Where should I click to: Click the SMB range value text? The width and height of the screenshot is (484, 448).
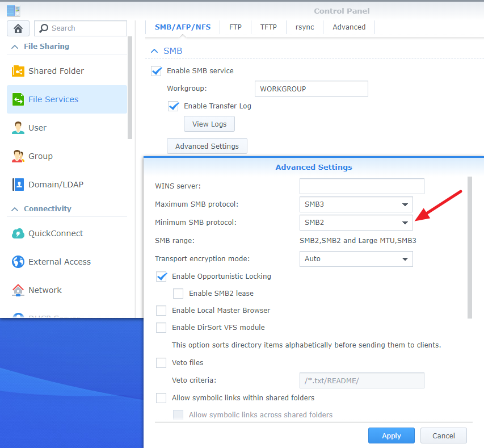358,241
